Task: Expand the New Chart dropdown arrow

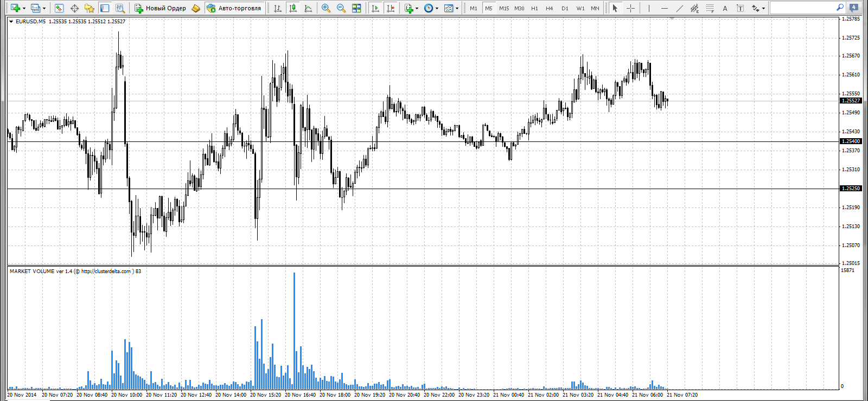Action: [24, 8]
